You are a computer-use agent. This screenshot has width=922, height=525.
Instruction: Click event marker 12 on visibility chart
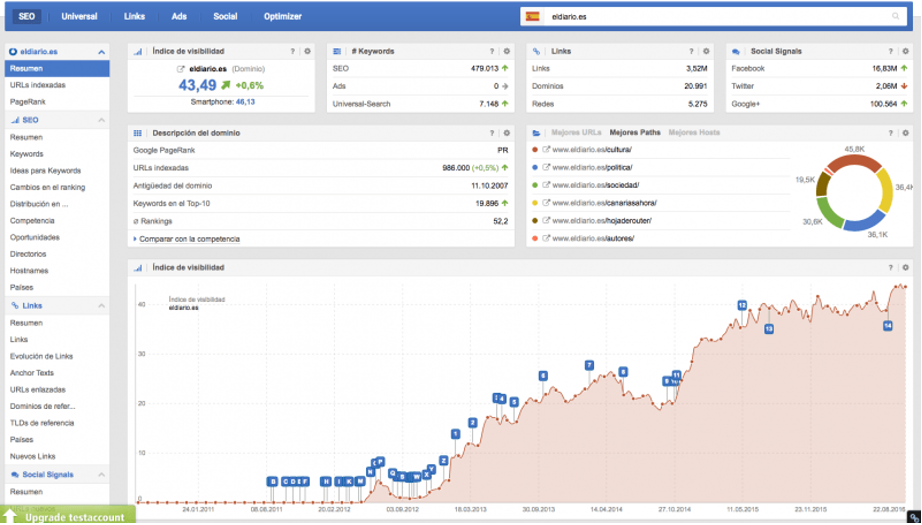pos(741,304)
